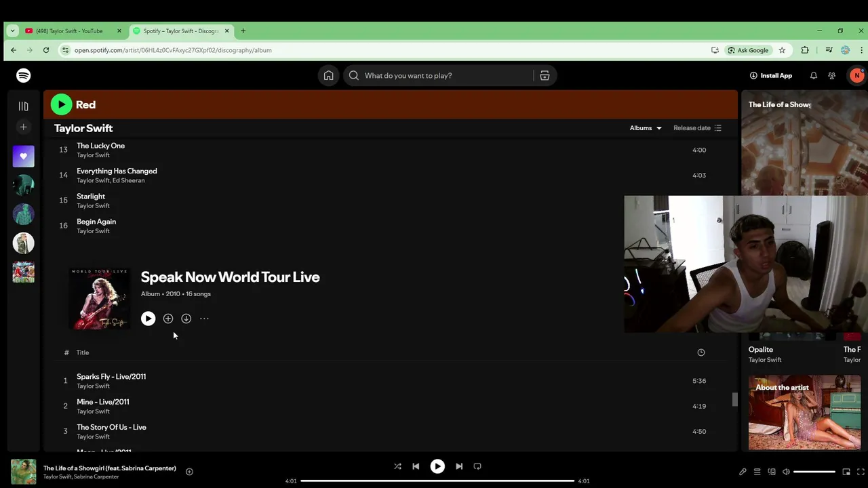Open now playing song title link
The image size is (868, 488).
click(x=110, y=468)
